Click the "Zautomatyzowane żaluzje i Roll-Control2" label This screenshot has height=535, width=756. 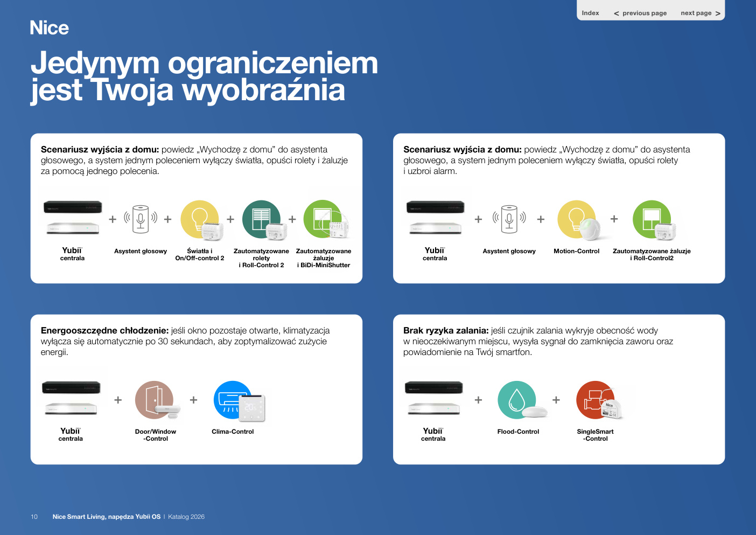coord(652,254)
